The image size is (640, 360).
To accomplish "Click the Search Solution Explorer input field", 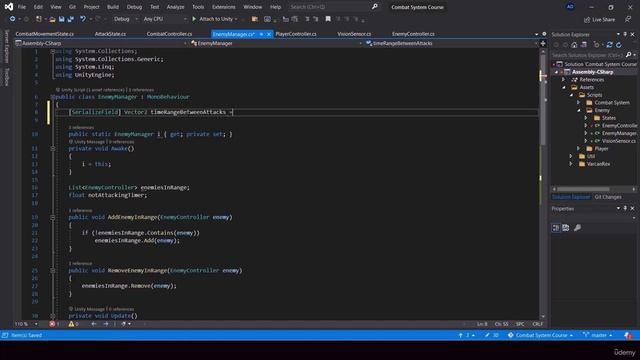I will (x=587, y=55).
